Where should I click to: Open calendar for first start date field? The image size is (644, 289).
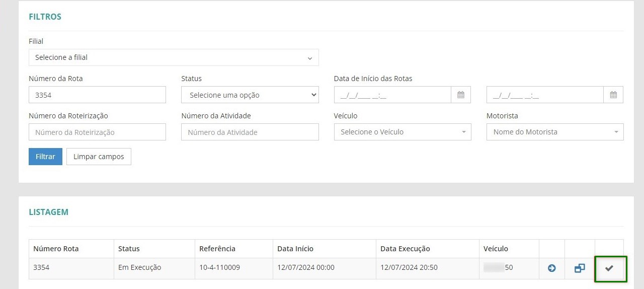pos(460,95)
